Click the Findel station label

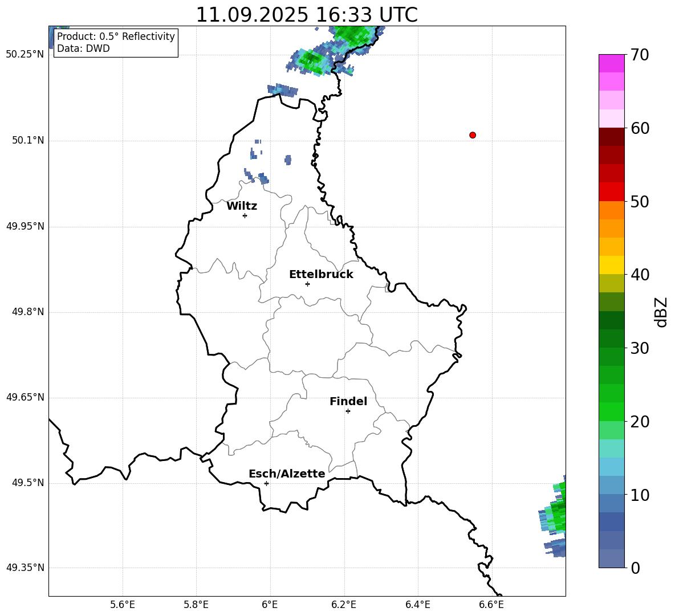tap(348, 401)
